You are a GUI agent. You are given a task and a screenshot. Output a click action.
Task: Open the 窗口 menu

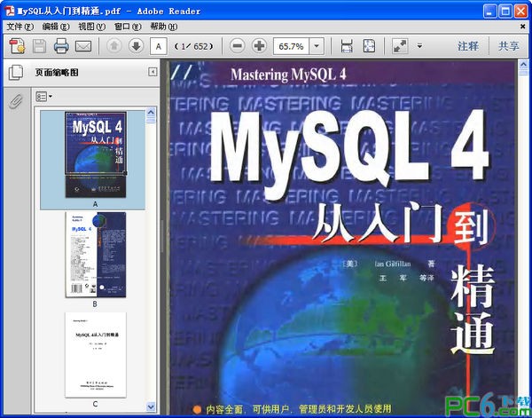point(128,27)
